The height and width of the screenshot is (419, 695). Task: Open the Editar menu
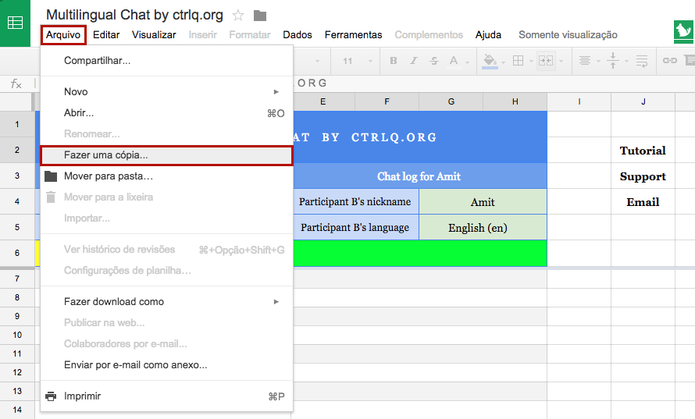[x=106, y=35]
